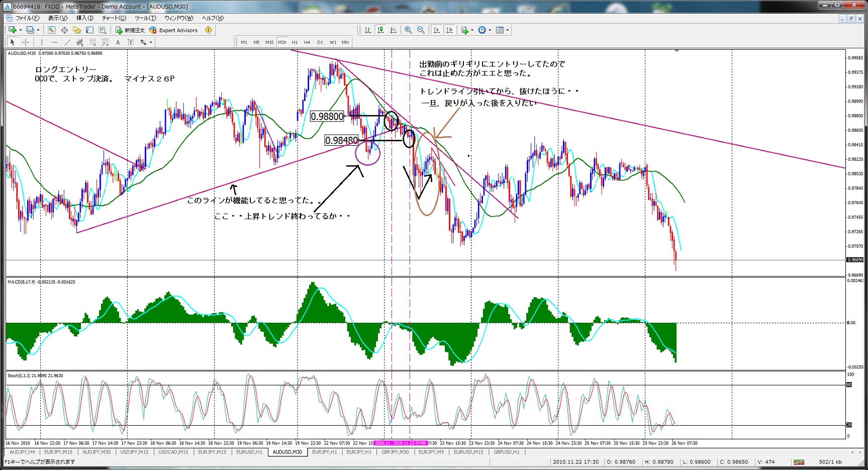Click the yellow diamond warning icon
This screenshot has width=868, height=470.
coord(209,30)
